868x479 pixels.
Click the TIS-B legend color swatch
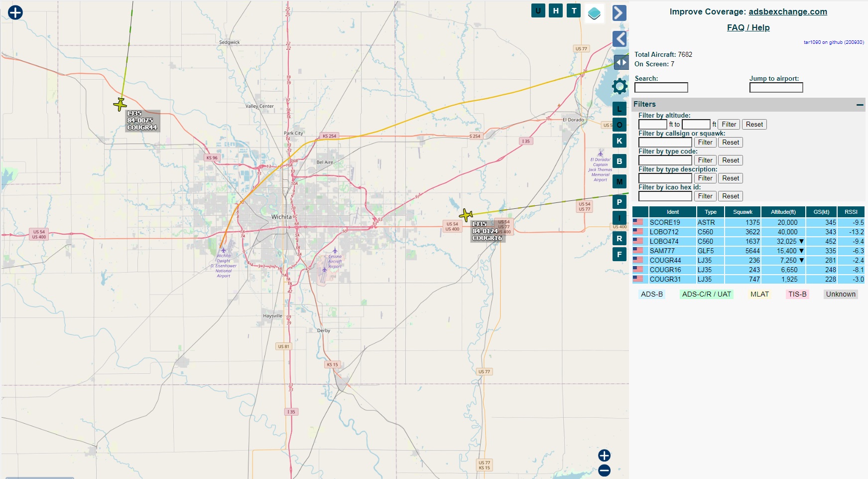(x=797, y=295)
